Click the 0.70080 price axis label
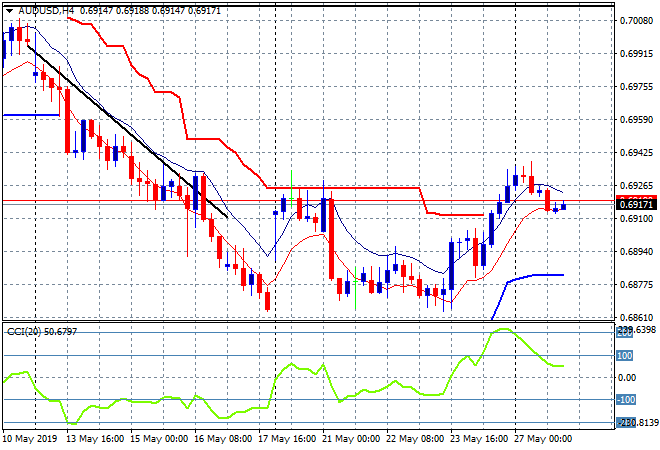 coord(636,21)
